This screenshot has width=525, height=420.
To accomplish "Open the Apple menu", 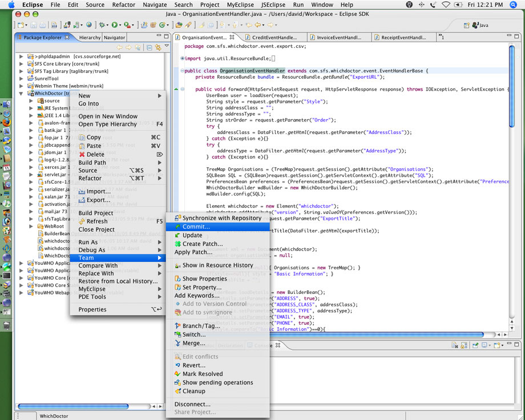I will (11, 5).
